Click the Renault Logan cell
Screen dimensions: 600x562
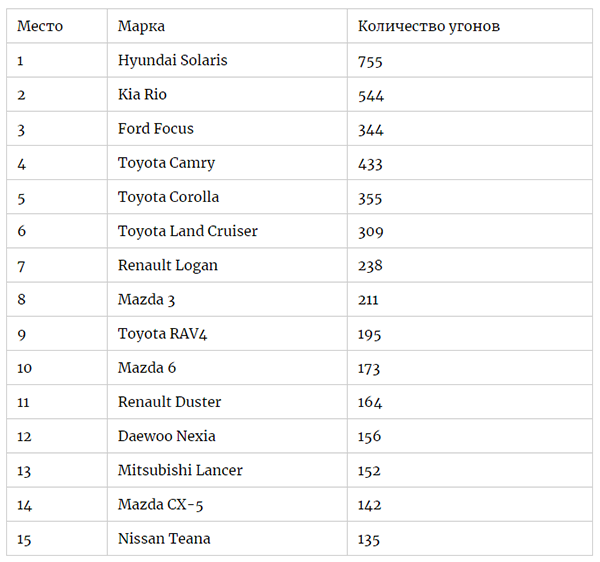[x=167, y=265]
